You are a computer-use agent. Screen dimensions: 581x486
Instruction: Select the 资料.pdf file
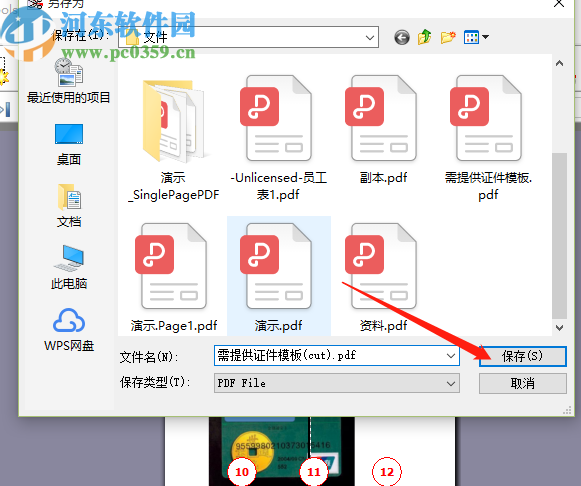click(x=384, y=277)
